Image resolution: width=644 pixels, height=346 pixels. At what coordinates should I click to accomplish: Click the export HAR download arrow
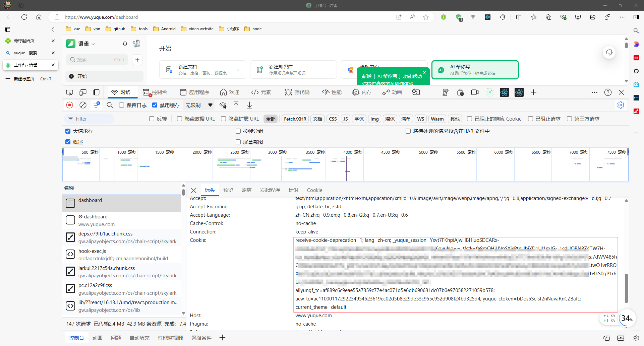pos(249,105)
